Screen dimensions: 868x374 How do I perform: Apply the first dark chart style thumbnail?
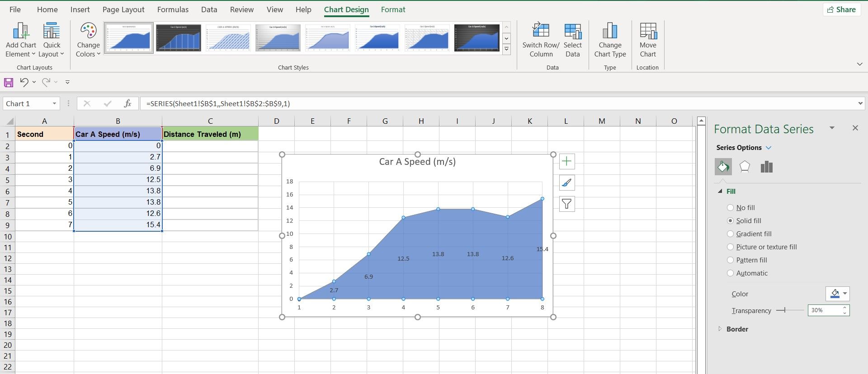coord(179,38)
